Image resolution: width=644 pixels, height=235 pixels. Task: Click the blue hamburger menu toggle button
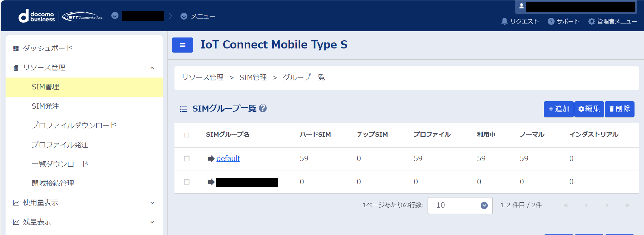coord(182,45)
